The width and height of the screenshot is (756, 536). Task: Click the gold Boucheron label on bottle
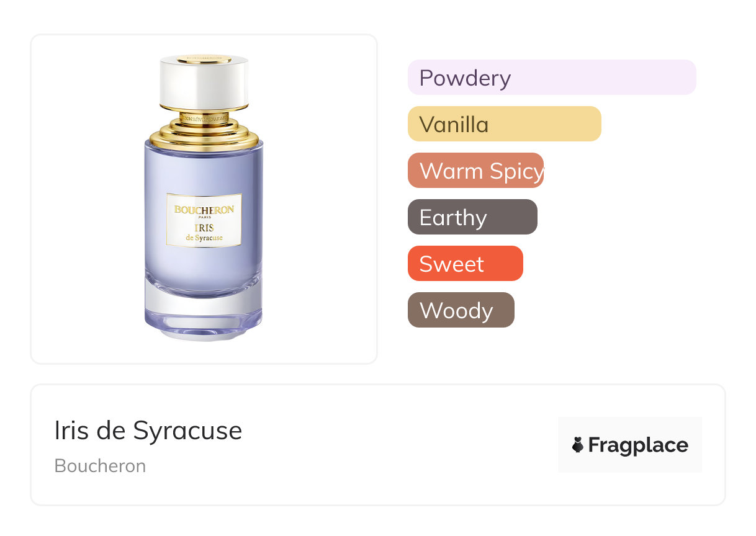(x=204, y=220)
